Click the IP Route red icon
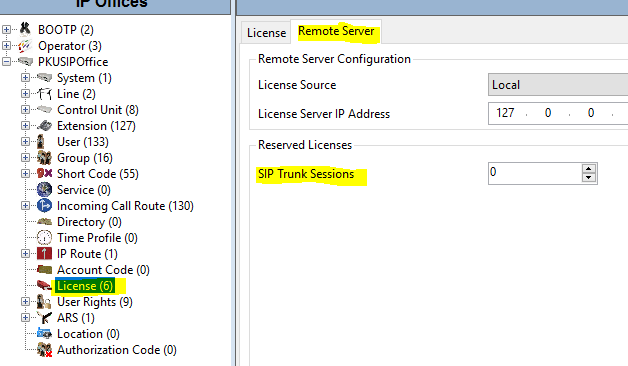Image resolution: width=628 pixels, height=366 pixels. (44, 254)
